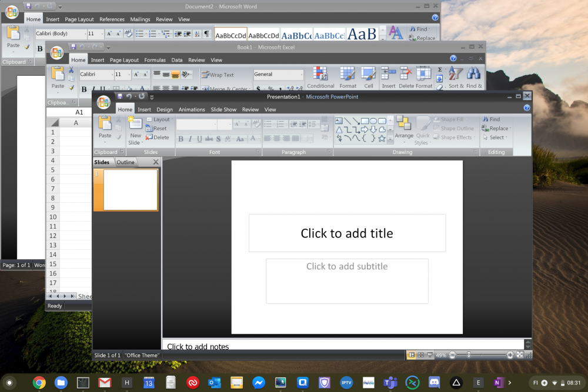Toggle show paragraph marks in Word
588x392 pixels.
coord(206,33)
